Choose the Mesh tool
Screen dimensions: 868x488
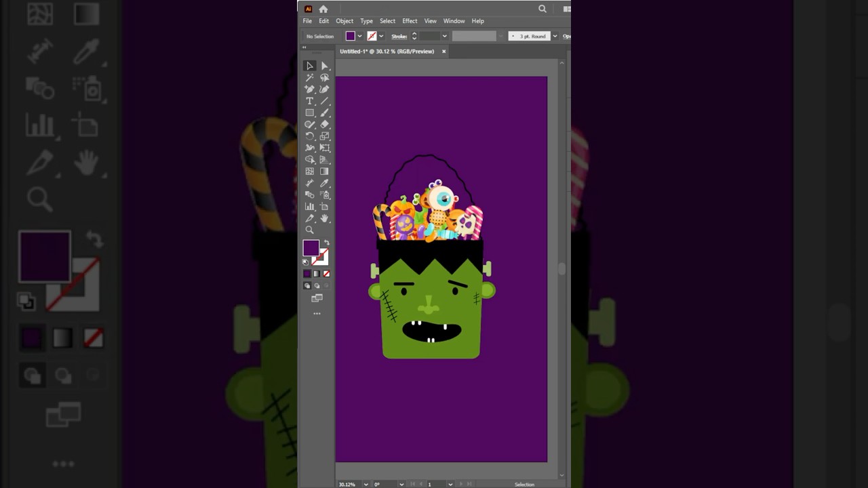(x=310, y=171)
